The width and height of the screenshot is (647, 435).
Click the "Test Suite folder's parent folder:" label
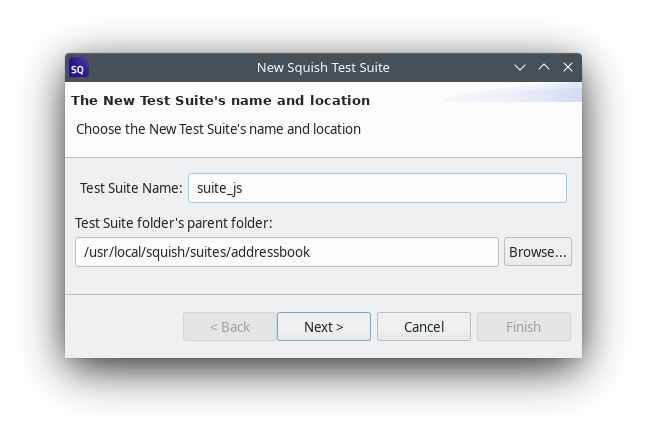173,222
